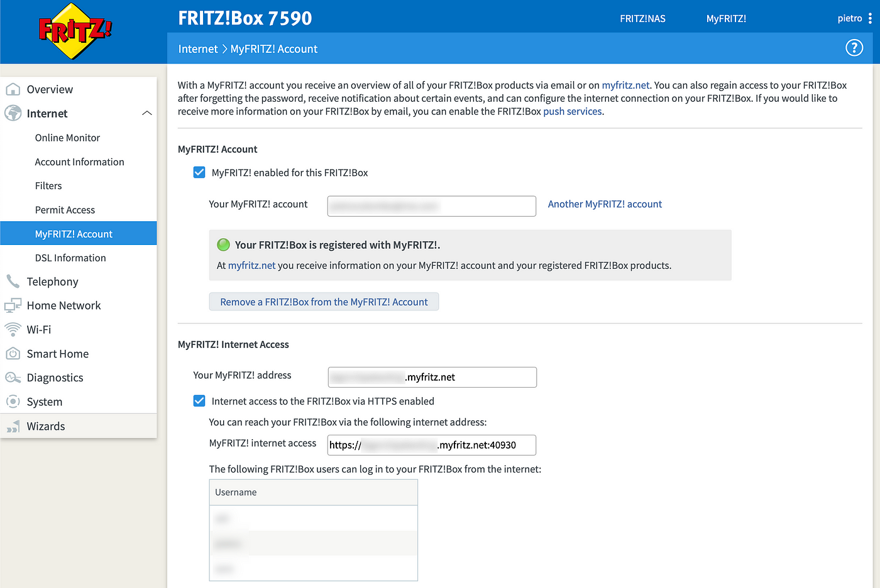Click the Internet globe icon
The width and height of the screenshot is (880, 588).
pyautogui.click(x=13, y=113)
